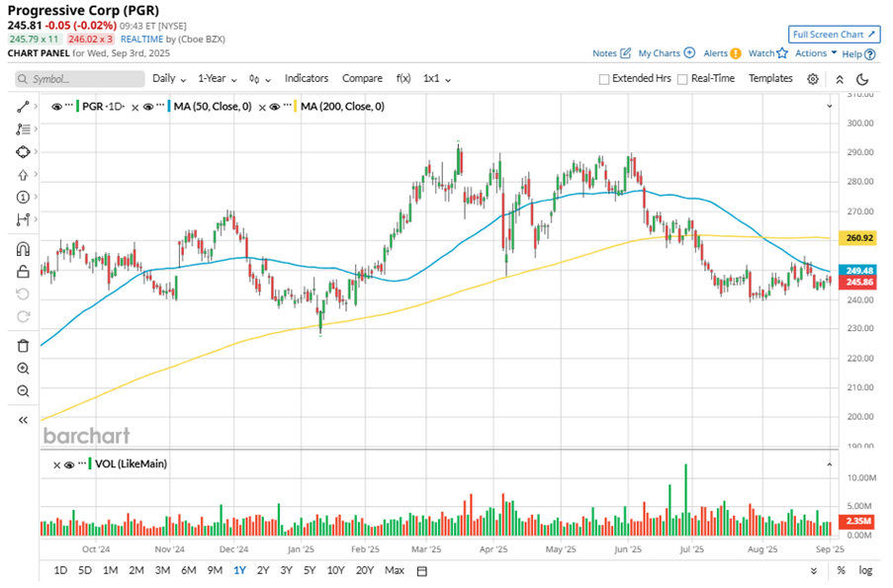Click the My Charts plus icon
Image resolution: width=893 pixels, height=588 pixels.
(x=689, y=53)
